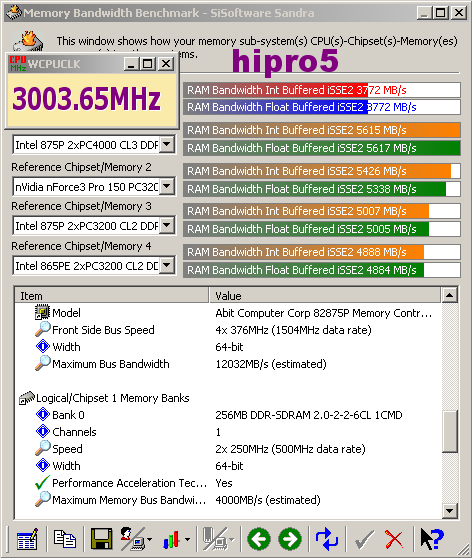This screenshot has width=472, height=558.
Task: Open the person and computer connect icon
Action: click(132, 539)
